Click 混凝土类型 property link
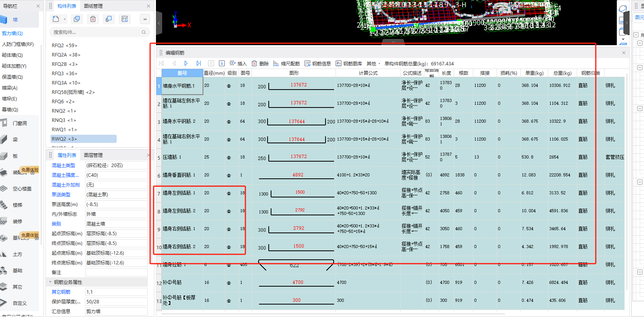 [63, 166]
